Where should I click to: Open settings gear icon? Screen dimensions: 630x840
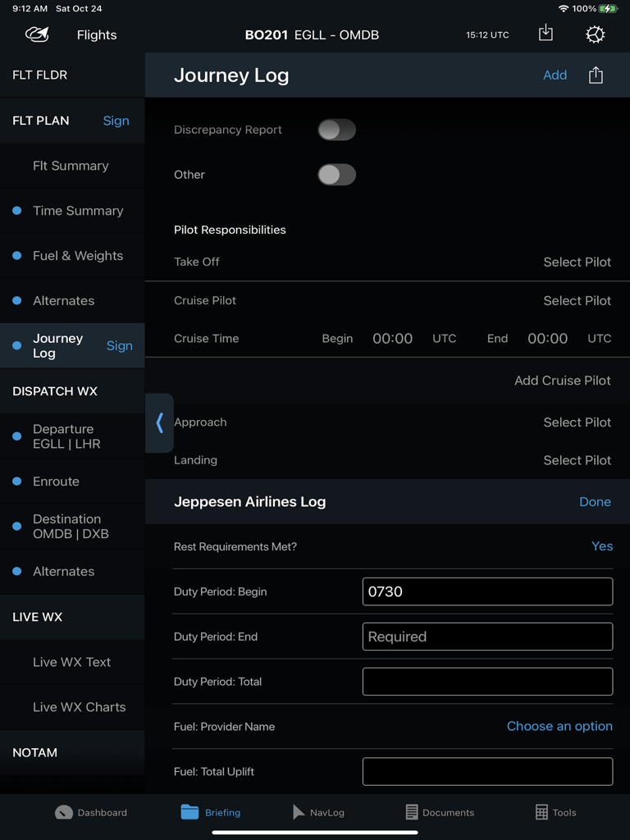[x=596, y=34]
